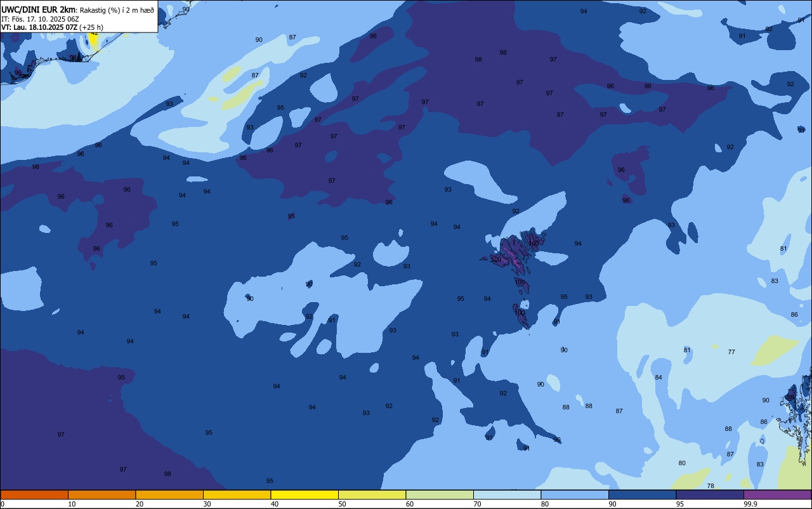Click the bright yellow 40–50 legend segment
This screenshot has width=812, height=509.
[304, 494]
